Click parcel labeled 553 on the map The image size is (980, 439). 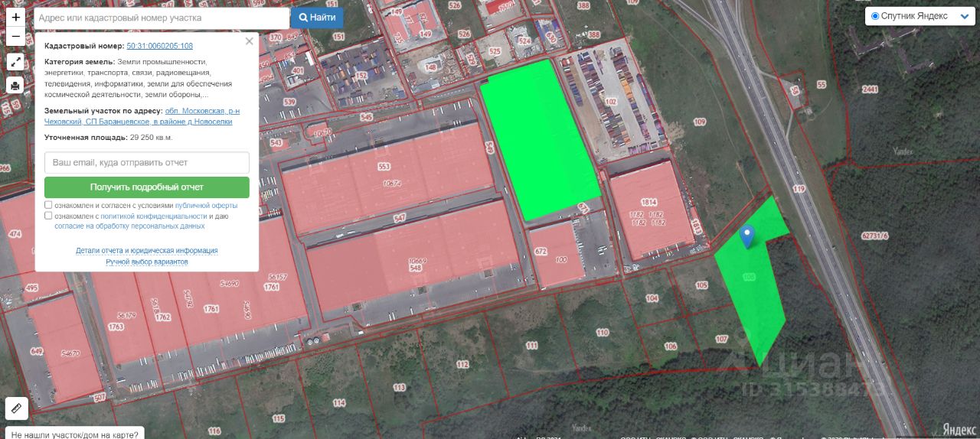[384, 166]
